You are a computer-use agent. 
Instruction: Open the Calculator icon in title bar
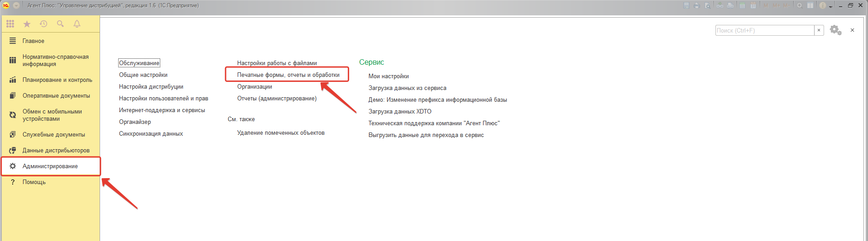742,5
